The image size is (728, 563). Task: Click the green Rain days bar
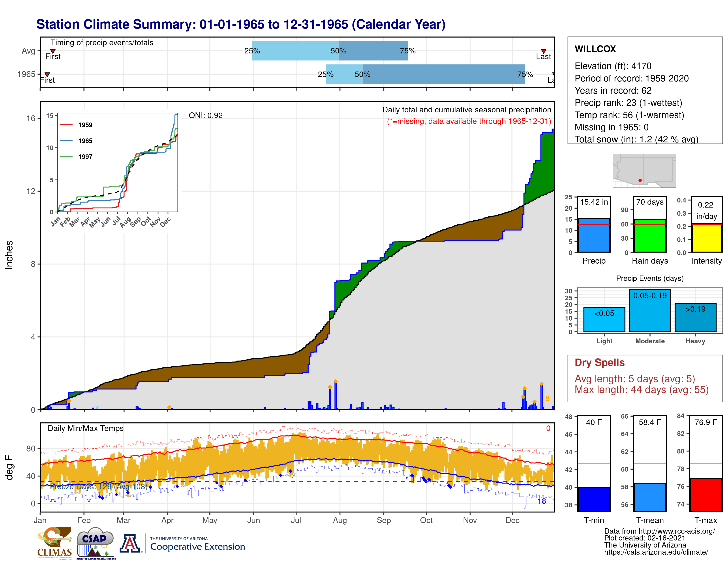(x=650, y=236)
